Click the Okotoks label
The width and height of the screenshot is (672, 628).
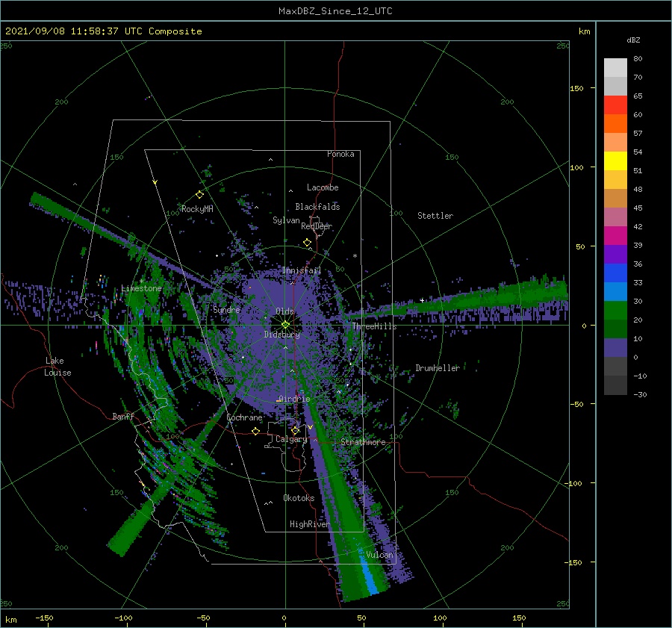coord(299,498)
